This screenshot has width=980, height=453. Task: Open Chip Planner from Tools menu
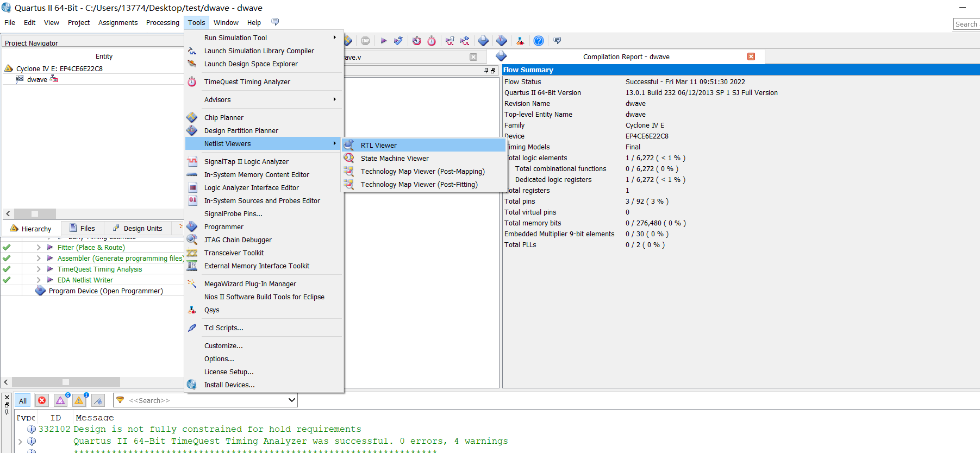click(265, 117)
